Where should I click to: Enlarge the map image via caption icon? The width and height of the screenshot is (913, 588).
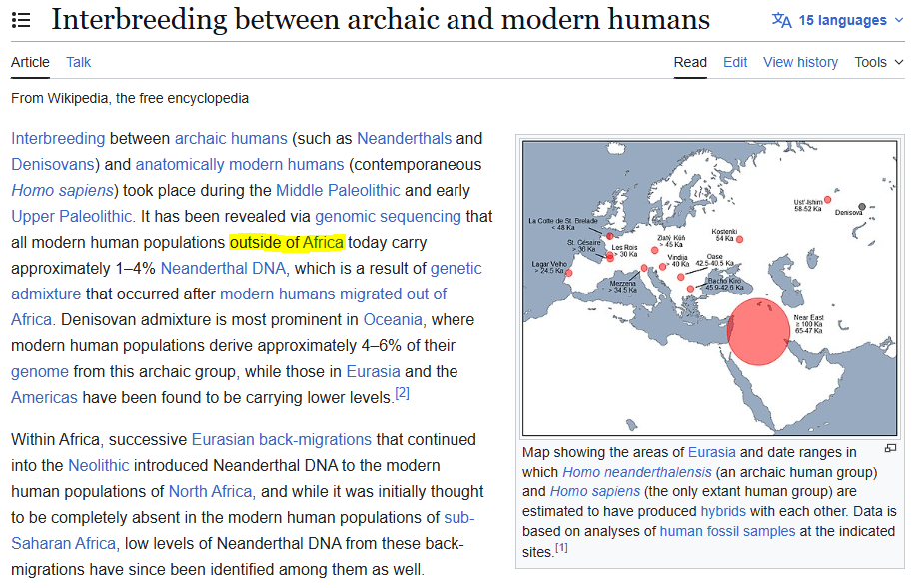tap(890, 448)
